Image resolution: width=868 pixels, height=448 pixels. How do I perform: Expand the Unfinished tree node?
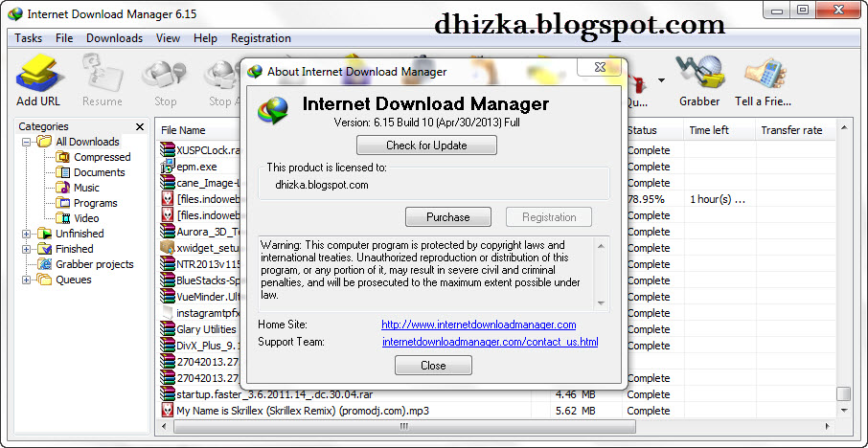click(x=26, y=234)
